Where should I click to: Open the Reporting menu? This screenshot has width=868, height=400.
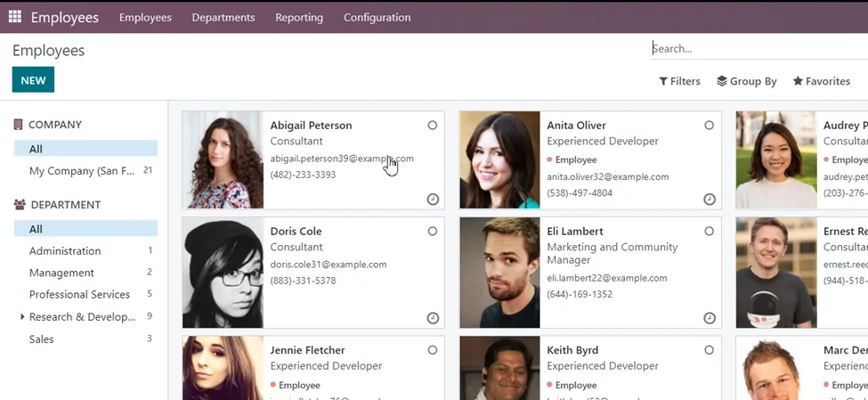point(299,17)
